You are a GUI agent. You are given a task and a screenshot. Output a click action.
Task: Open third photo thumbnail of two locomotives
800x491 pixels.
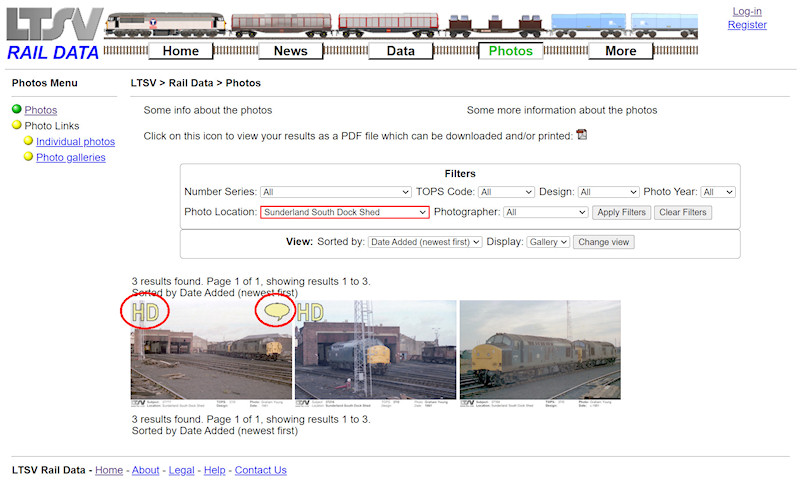(540, 353)
